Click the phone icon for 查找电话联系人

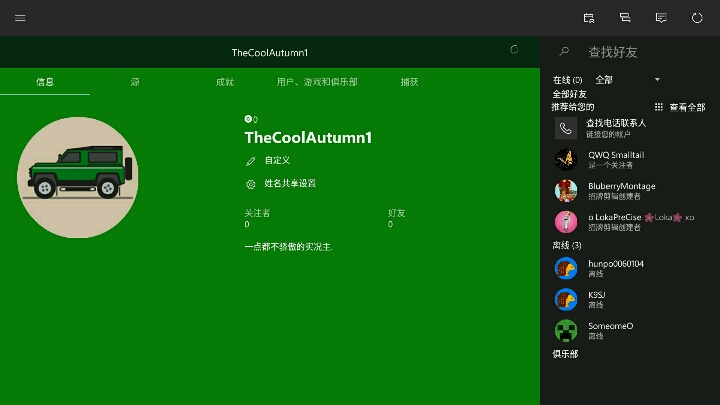566,128
